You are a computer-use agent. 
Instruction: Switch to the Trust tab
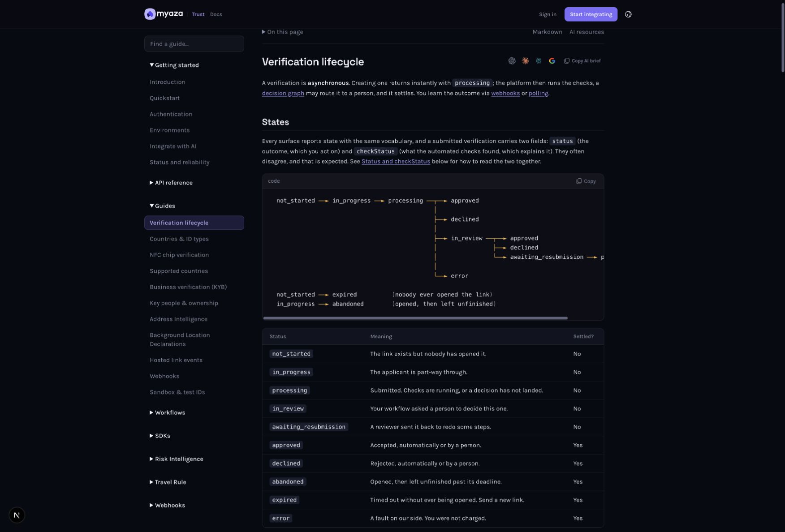tap(198, 14)
